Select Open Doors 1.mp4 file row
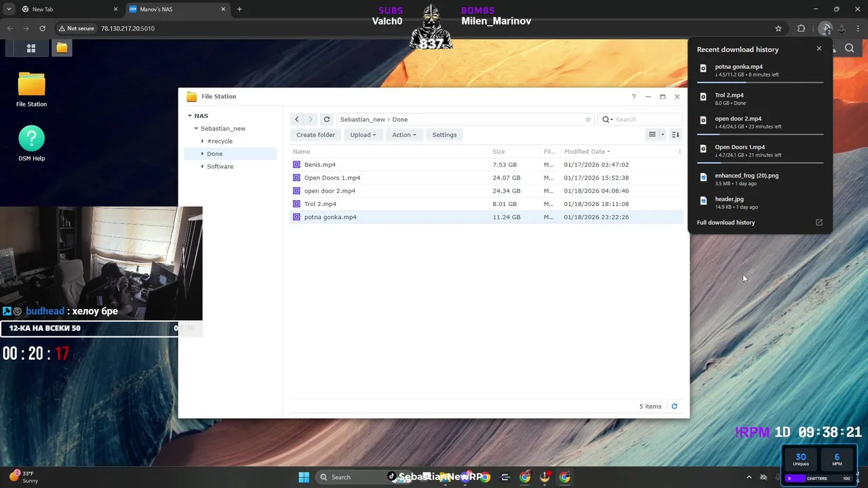This screenshot has width=868, height=488. point(486,178)
